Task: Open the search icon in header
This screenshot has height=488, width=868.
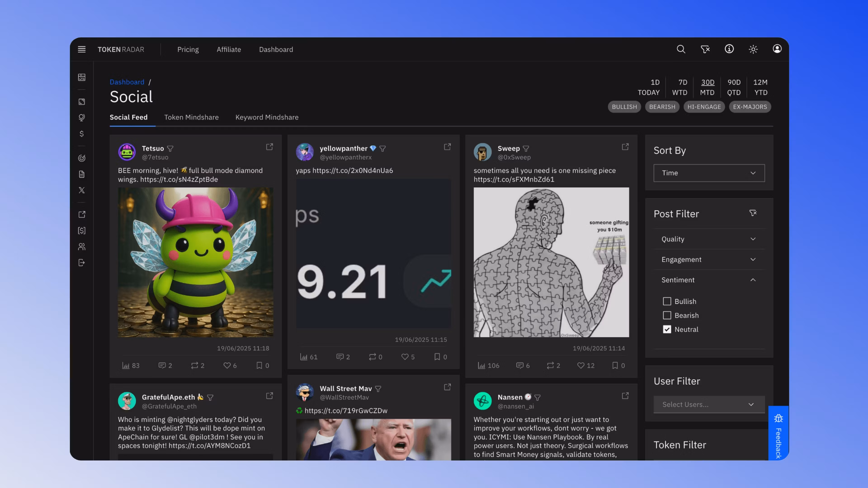Action: click(x=681, y=49)
